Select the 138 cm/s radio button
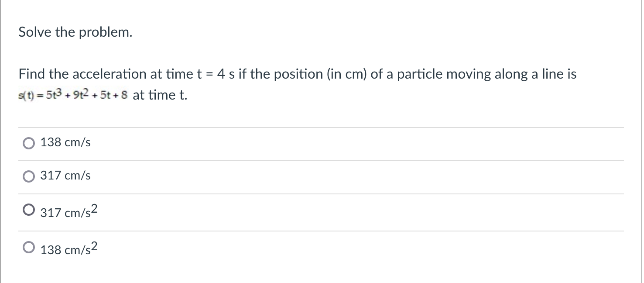 tap(29, 142)
